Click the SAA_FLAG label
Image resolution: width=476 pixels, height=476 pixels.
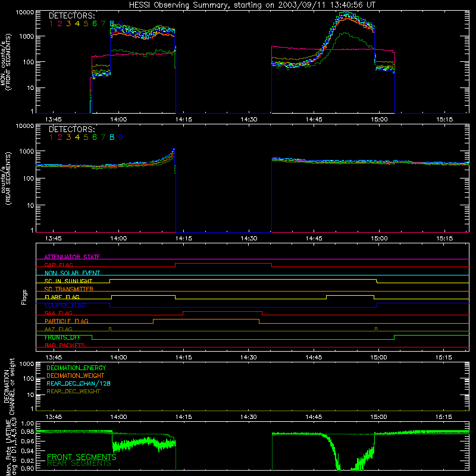pyautogui.click(x=58, y=313)
